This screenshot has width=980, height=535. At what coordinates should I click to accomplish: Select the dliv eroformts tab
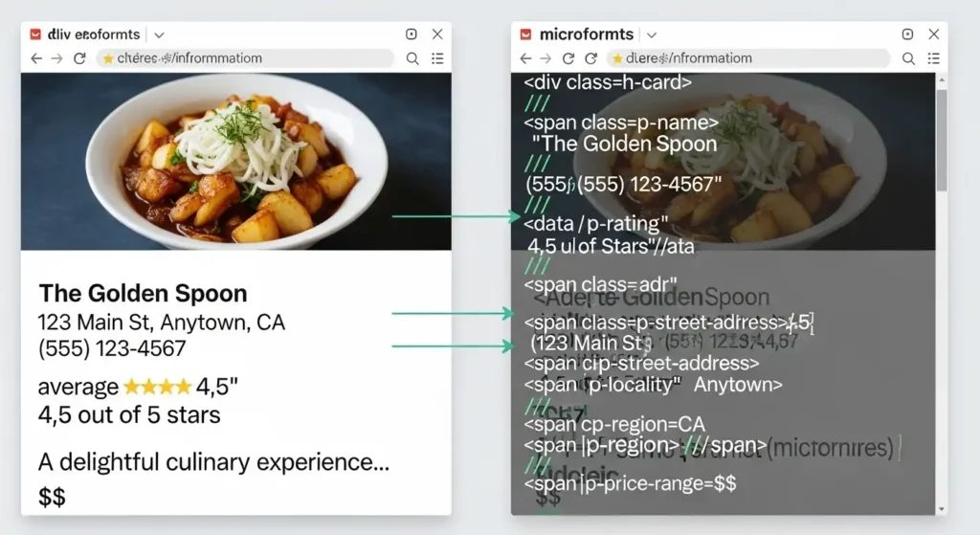[x=86, y=34]
